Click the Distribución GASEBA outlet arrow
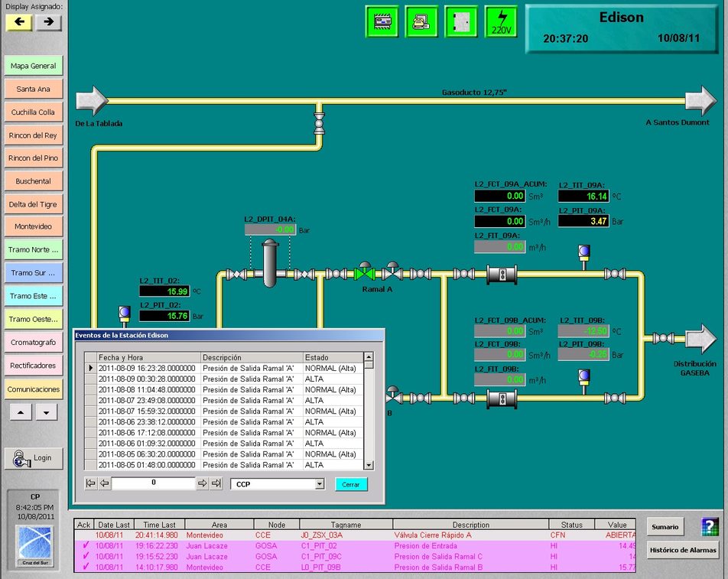This screenshot has width=728, height=579. [x=701, y=339]
